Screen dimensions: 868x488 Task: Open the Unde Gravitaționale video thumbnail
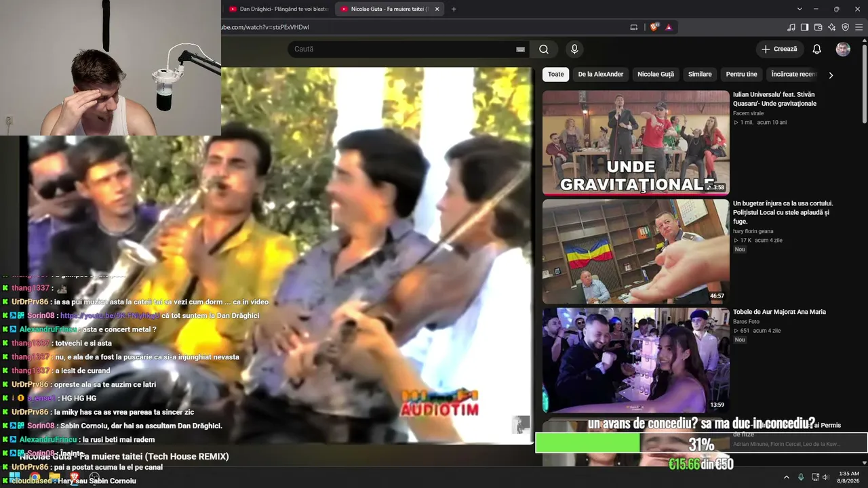[x=636, y=143]
